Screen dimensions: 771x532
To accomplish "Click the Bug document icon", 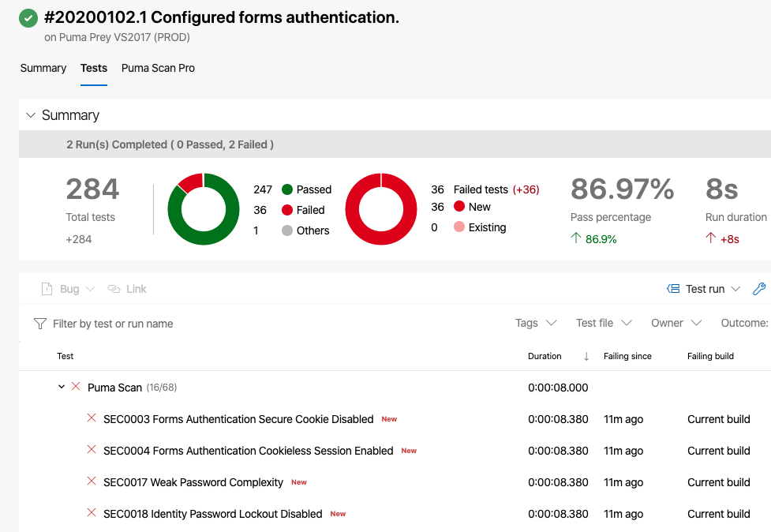I will click(x=47, y=289).
